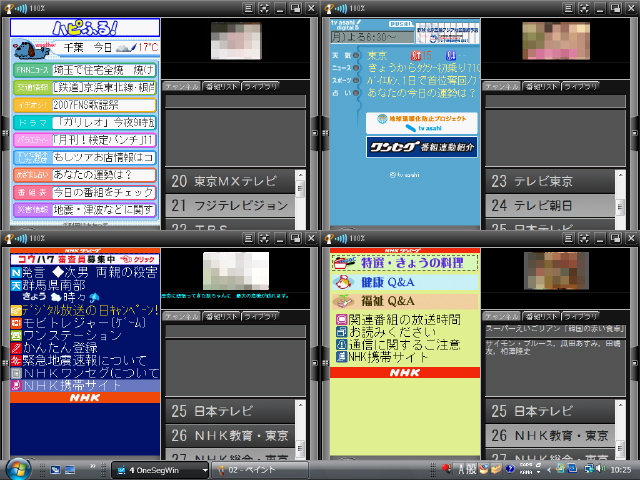Open menu icon in the blue NHK window
Viewport: 640px width, 480px height.
pyautogui.click(x=248, y=238)
